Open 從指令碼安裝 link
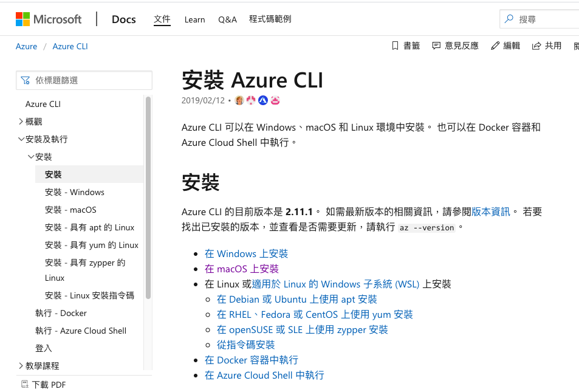 [246, 345]
